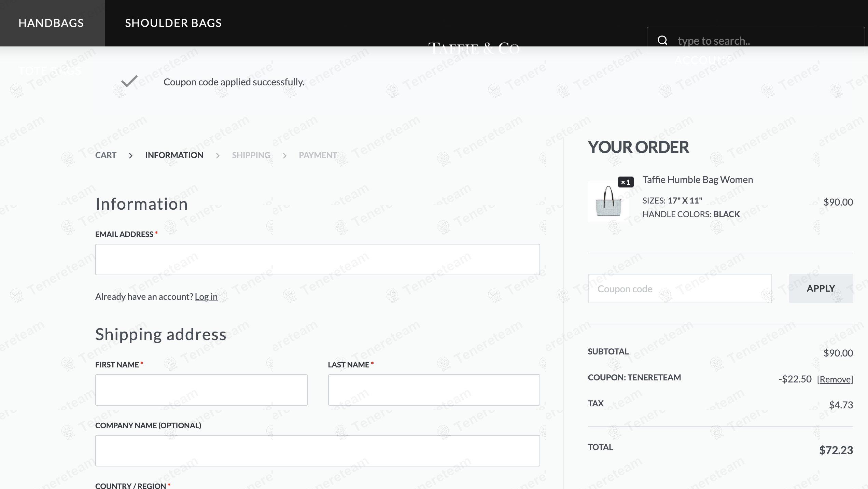The image size is (868, 489).
Task: Click the -$22.50 coupon discount value
Action: click(795, 379)
